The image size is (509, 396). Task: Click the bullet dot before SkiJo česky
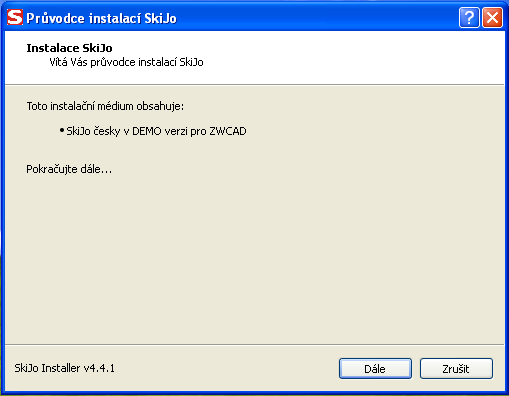(x=62, y=130)
